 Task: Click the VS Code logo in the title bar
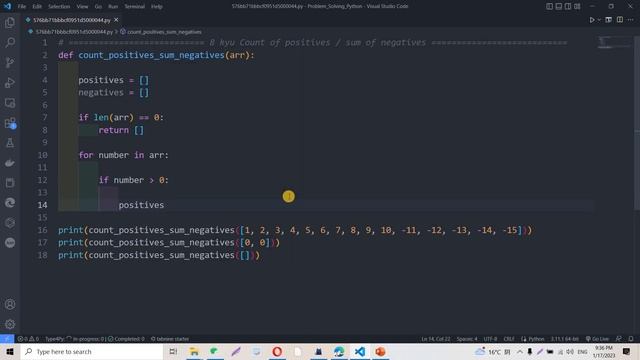coord(7,6)
